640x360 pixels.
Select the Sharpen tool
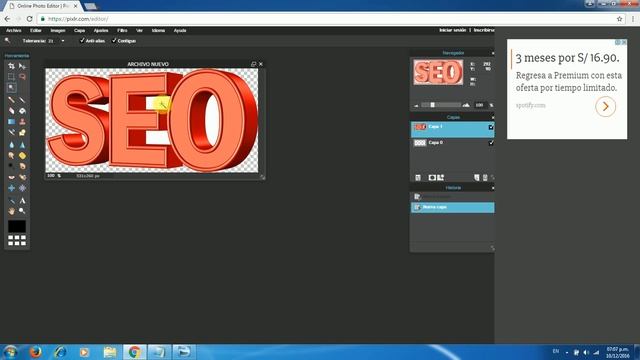(22, 145)
